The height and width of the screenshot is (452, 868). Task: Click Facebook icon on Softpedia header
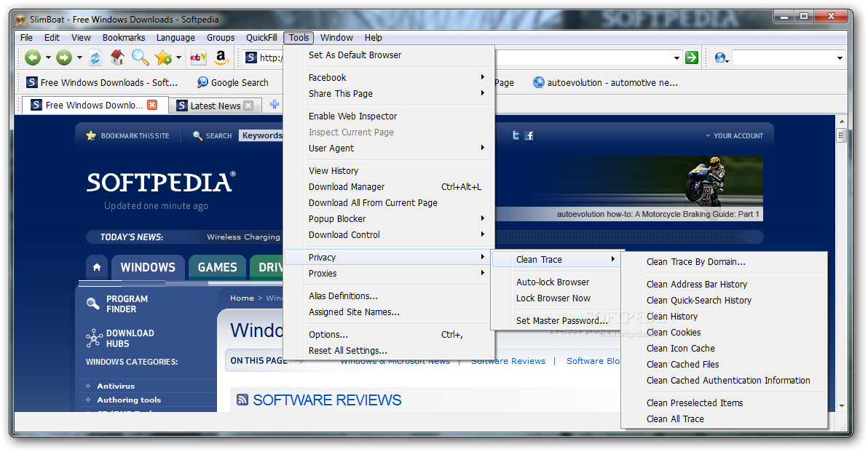pyautogui.click(x=529, y=135)
